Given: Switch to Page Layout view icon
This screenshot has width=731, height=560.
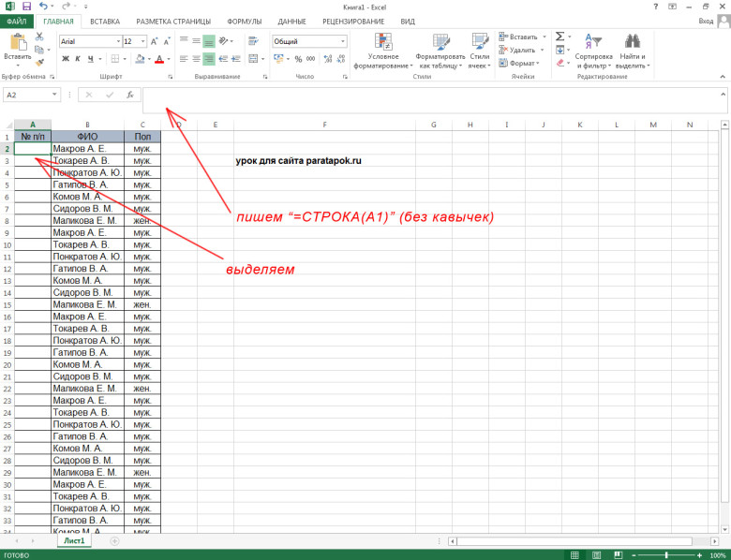Looking at the screenshot, I should (596, 555).
